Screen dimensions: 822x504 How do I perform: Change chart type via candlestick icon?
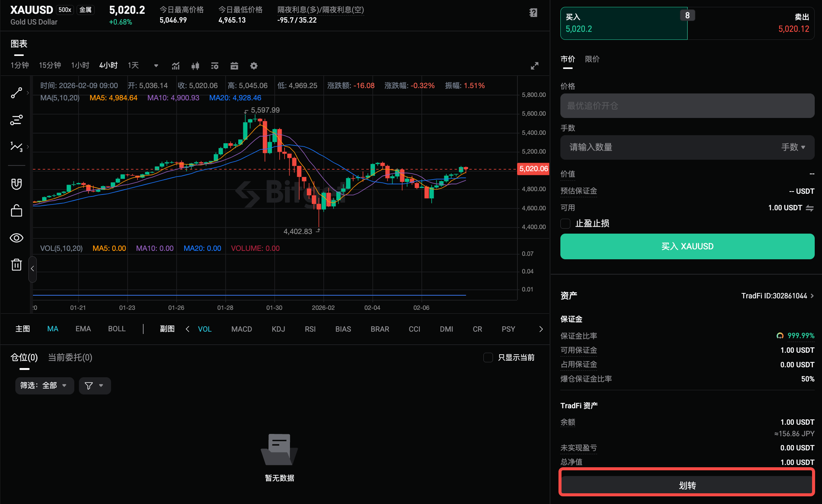[195, 65]
